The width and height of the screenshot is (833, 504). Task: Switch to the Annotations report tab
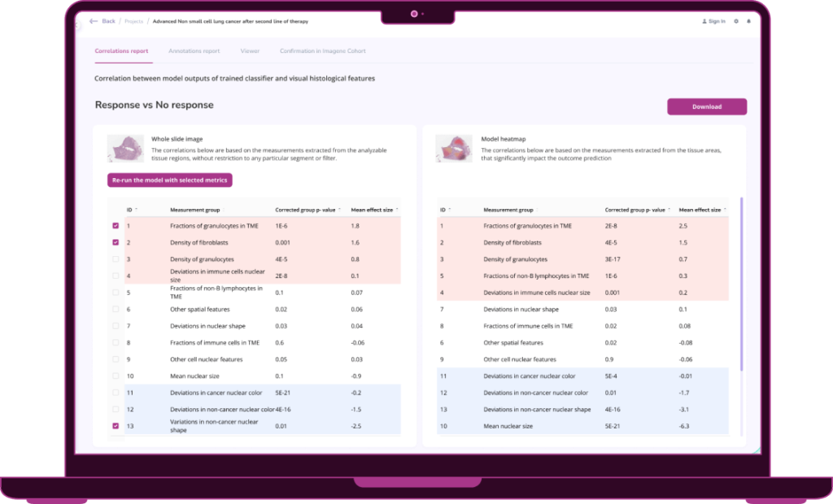[x=194, y=51]
